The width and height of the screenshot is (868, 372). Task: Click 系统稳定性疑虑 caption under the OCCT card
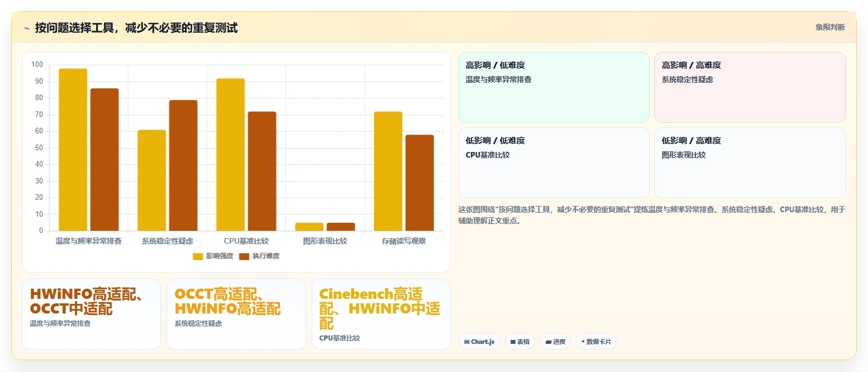[x=198, y=324]
